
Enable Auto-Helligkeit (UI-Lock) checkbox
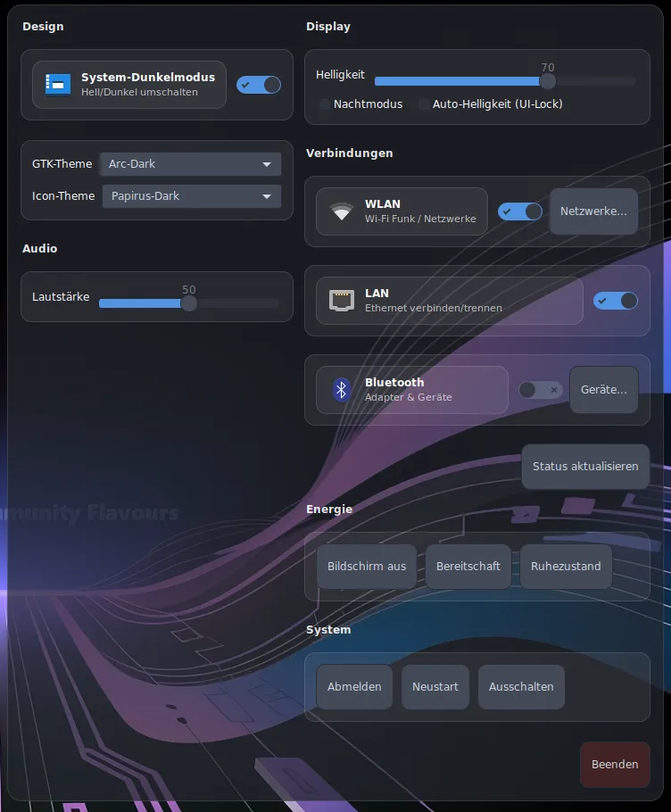click(x=424, y=104)
